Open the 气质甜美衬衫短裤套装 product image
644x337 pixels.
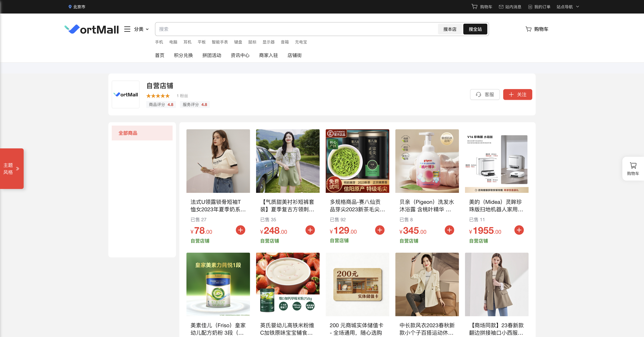[x=288, y=161]
